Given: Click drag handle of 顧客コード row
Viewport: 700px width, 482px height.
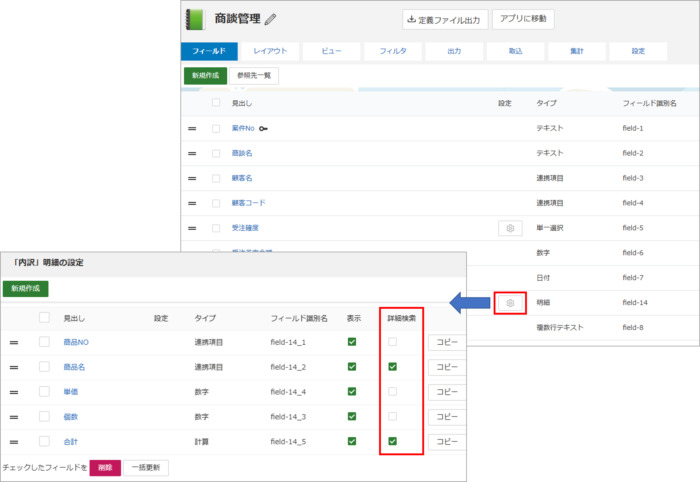Looking at the screenshot, I should click(x=192, y=204).
